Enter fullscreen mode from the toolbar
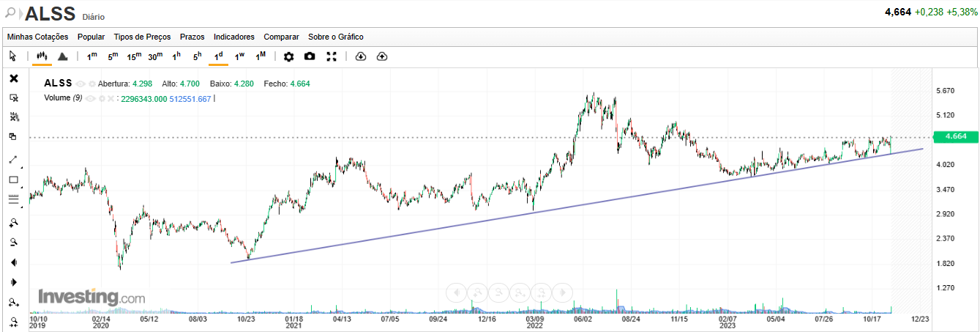 coord(331,56)
